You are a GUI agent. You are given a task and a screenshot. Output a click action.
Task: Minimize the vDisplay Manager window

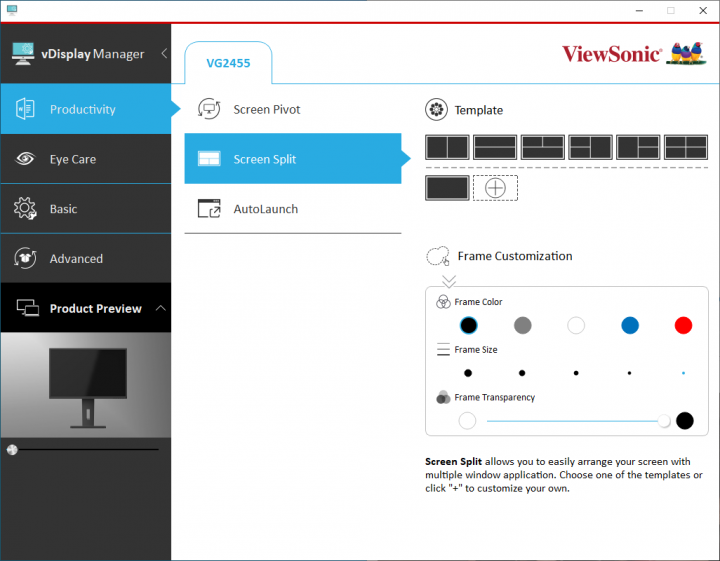click(x=639, y=10)
